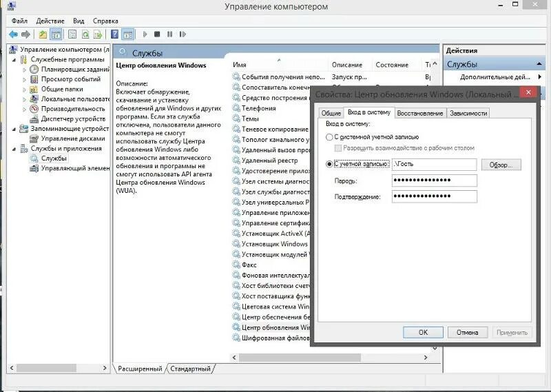The width and height of the screenshot is (551, 392).
Task: Select the Центр обновления Windows service row
Action: [271, 327]
